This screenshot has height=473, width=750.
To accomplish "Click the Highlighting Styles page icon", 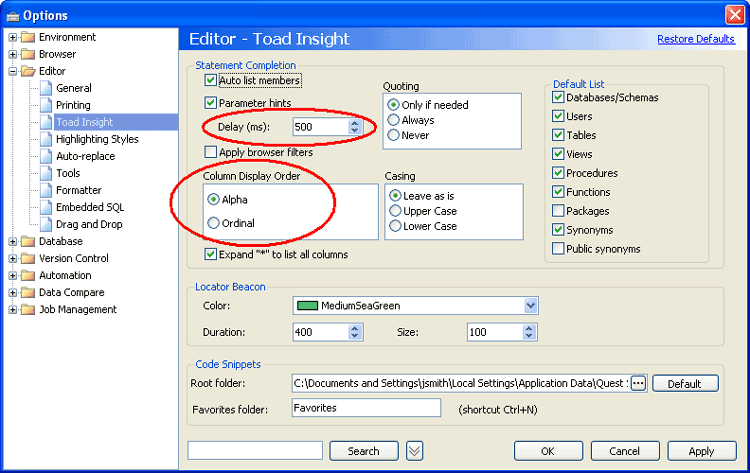I will point(46,139).
